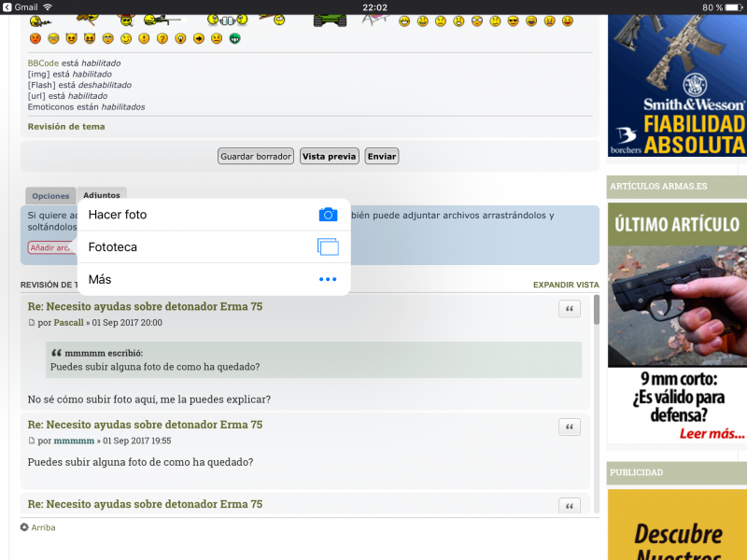Image resolution: width=747 pixels, height=560 pixels.
Task: Insert the sunglasses smiley emoticon
Action: tap(513, 21)
